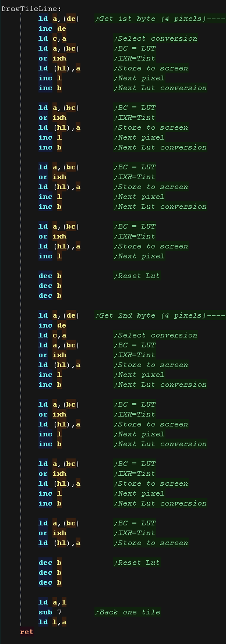Click the 'ld a,l' instruction

pos(52,602)
